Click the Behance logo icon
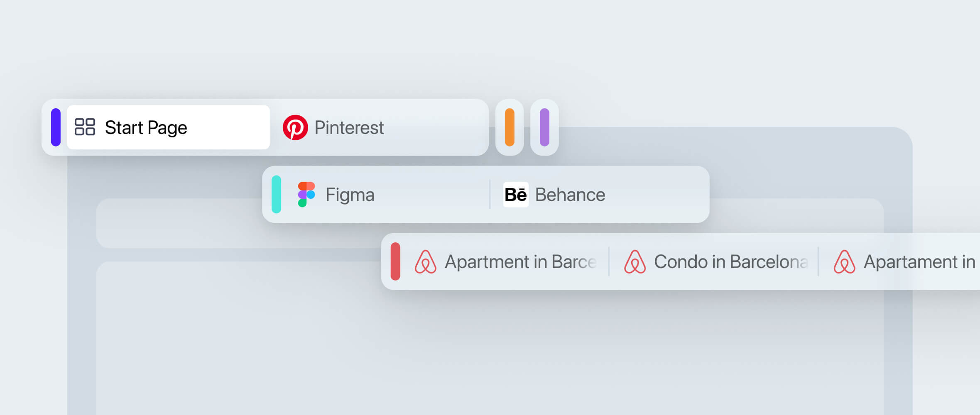The image size is (980, 415). point(515,194)
